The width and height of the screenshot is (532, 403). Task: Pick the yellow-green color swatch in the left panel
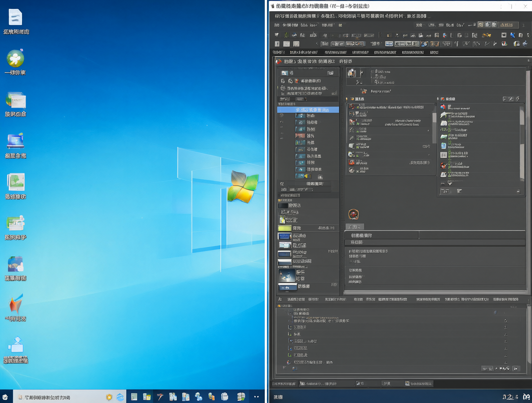(x=284, y=228)
